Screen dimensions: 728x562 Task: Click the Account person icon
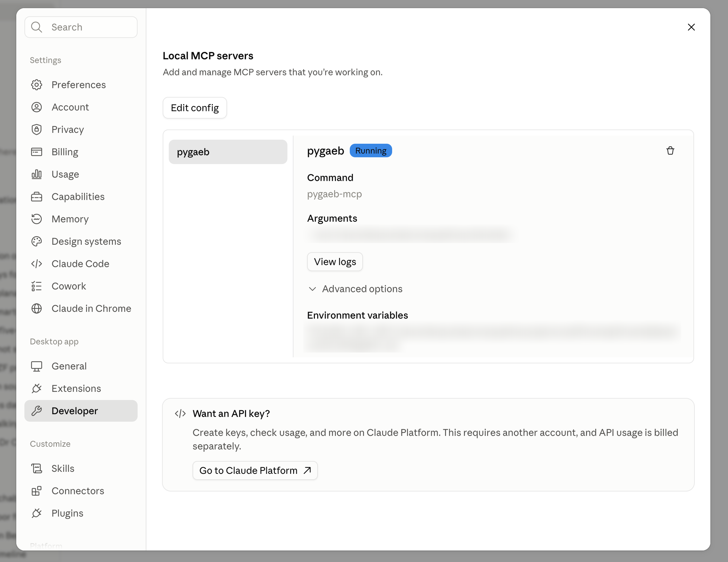point(37,107)
